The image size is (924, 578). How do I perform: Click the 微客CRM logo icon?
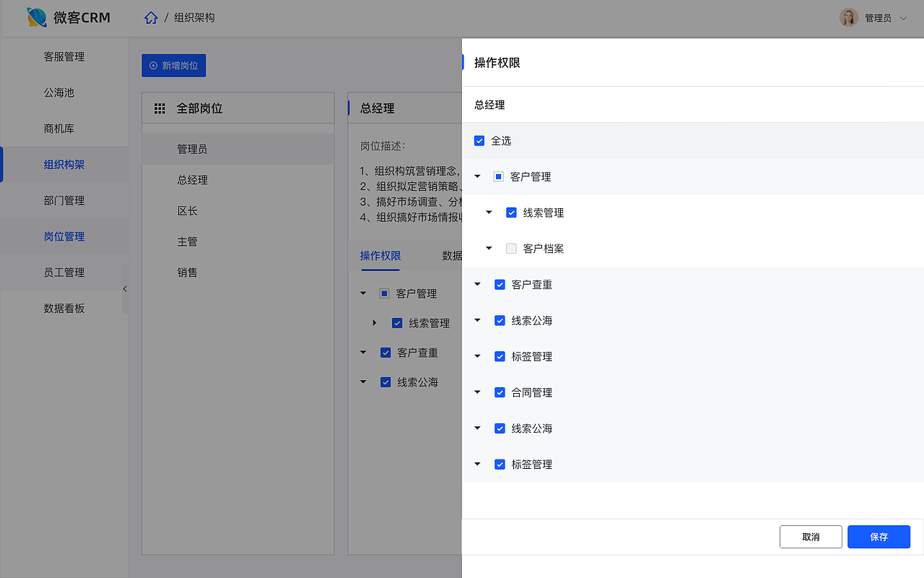coord(37,17)
